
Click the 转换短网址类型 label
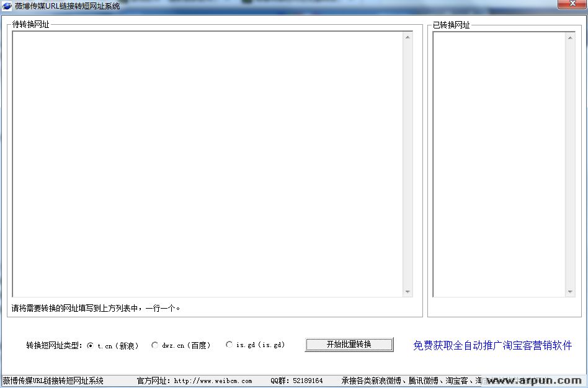pyautogui.click(x=54, y=345)
